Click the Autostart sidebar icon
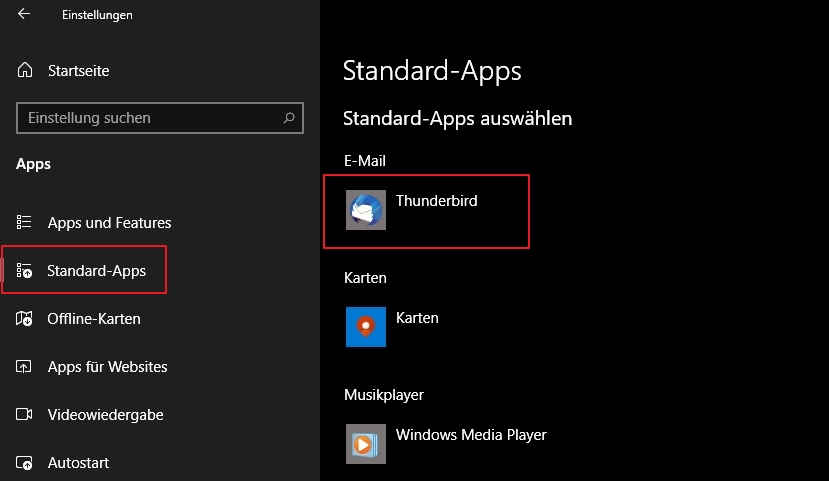This screenshot has height=481, width=829. pyautogui.click(x=25, y=463)
